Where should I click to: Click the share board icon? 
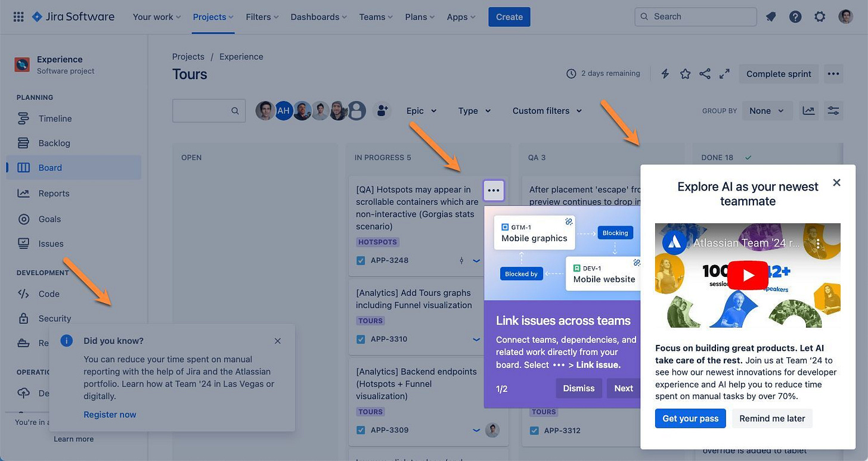coord(705,74)
